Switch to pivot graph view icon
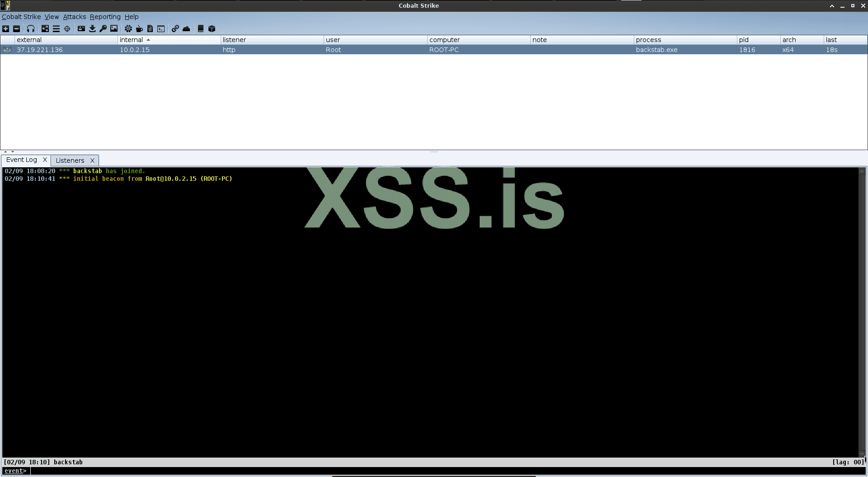The width and height of the screenshot is (868, 477). (x=44, y=28)
